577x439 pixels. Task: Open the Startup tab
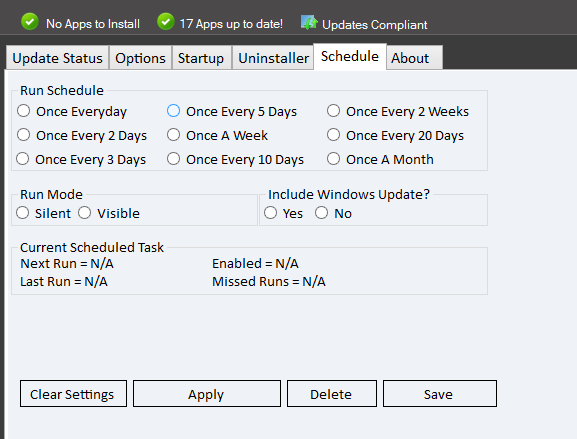point(201,58)
